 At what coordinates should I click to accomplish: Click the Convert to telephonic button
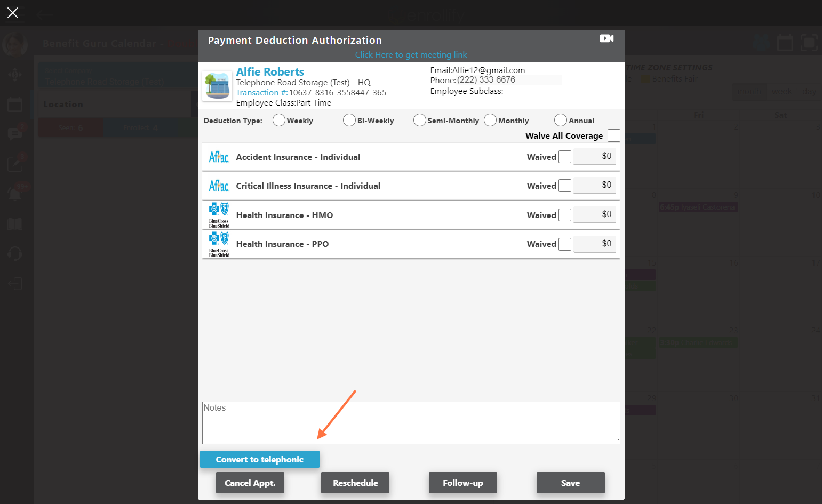point(260,459)
